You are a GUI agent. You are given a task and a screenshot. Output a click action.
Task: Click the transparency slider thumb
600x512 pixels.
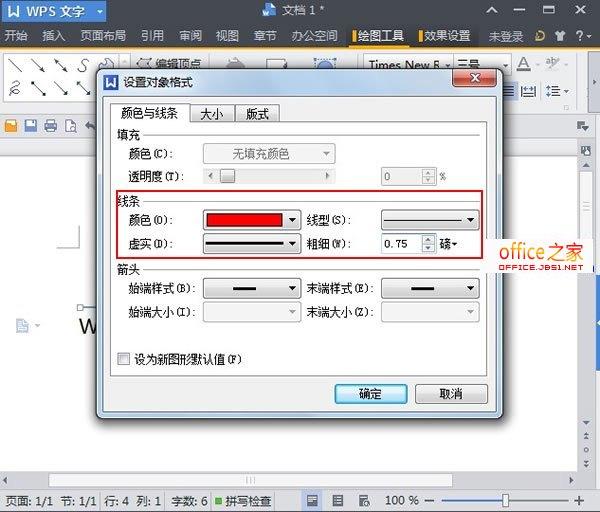coord(228,176)
